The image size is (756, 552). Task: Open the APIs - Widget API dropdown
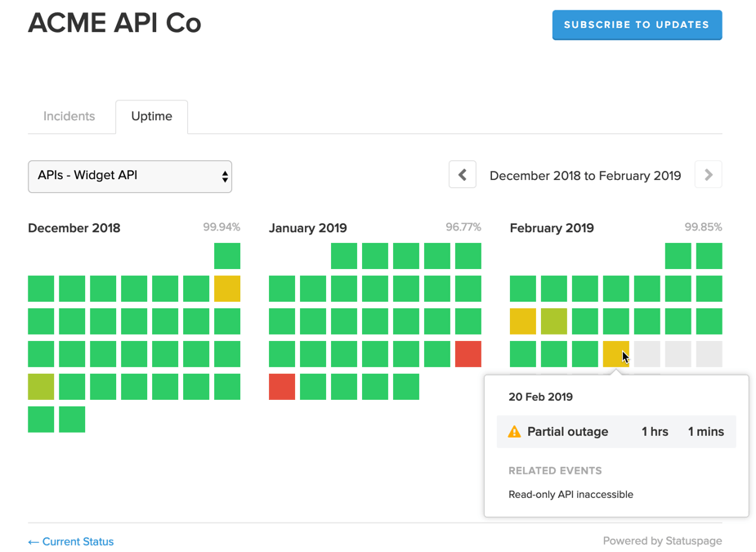(130, 177)
